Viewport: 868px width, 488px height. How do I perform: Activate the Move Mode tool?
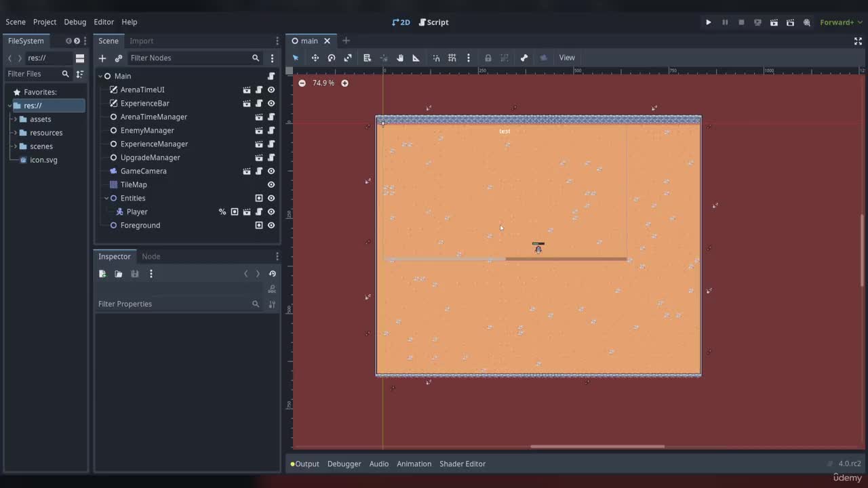315,58
